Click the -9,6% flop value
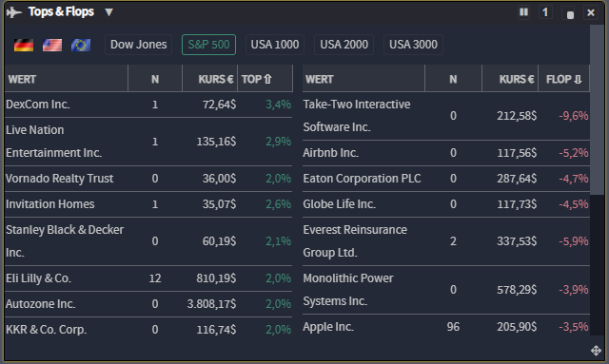This screenshot has height=364, width=609. click(x=573, y=116)
